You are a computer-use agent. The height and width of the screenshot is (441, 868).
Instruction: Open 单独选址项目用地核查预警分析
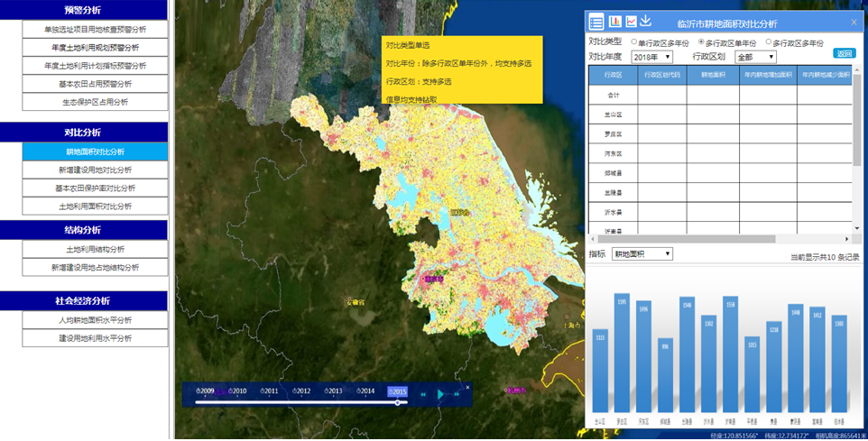click(x=96, y=30)
